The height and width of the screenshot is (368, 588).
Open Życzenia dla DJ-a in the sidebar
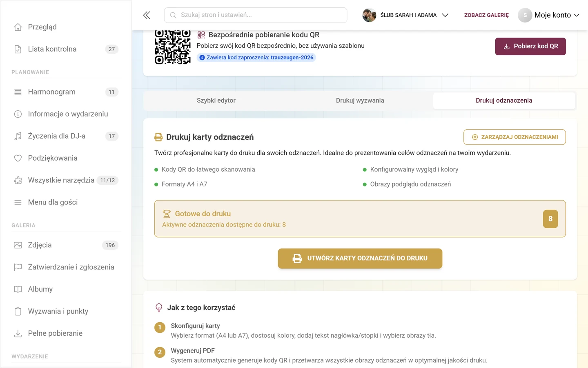click(66, 136)
